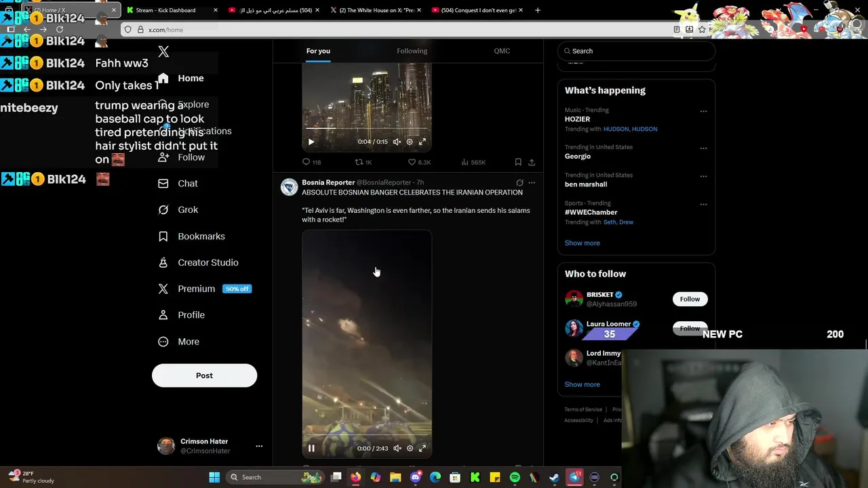Click the X search input field

pos(636,51)
